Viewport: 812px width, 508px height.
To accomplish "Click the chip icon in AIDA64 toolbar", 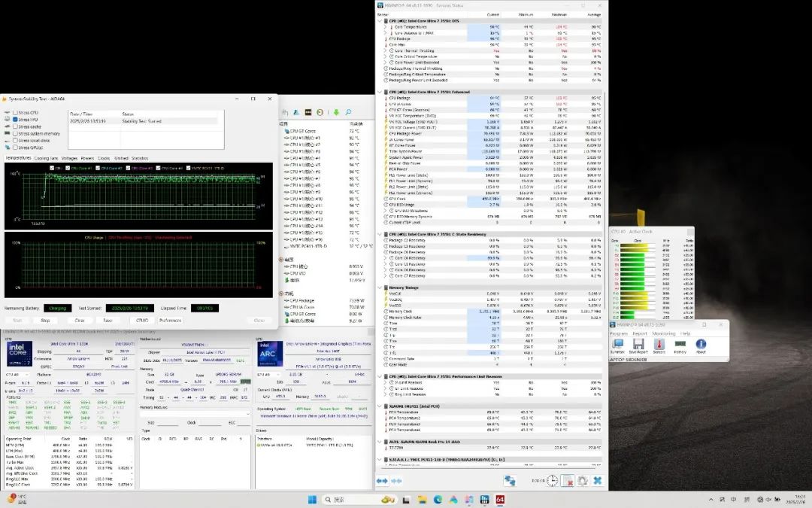I will (308, 112).
